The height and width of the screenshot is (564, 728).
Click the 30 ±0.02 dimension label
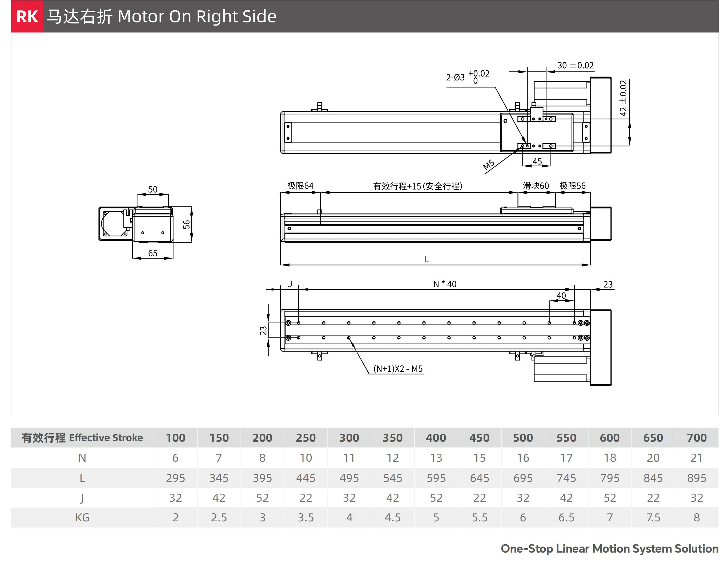575,65
